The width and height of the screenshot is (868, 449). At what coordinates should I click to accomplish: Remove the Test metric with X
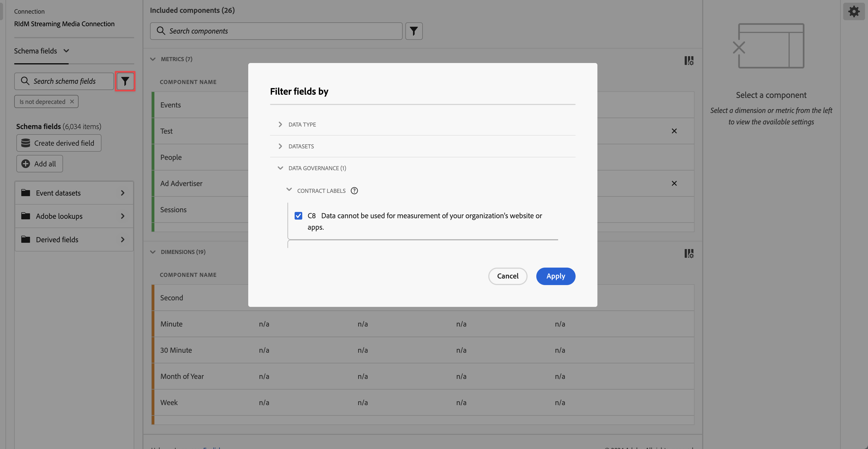click(x=674, y=131)
